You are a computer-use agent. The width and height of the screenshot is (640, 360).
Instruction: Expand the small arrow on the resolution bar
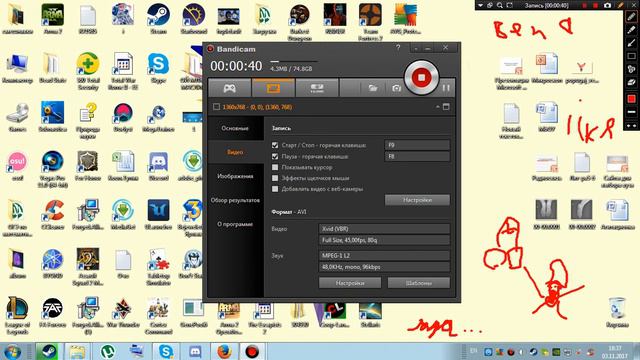[438, 107]
